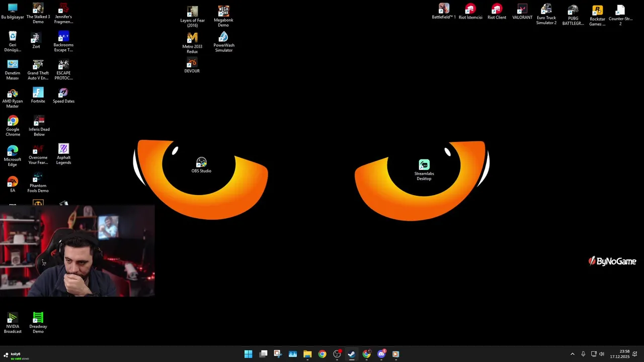Open the Windows Start menu
The image size is (644, 362).
coord(248,354)
